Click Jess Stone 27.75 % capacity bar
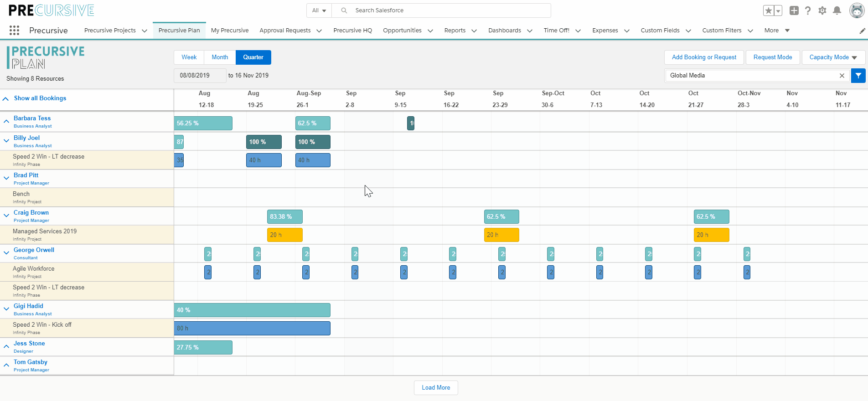 pyautogui.click(x=203, y=348)
